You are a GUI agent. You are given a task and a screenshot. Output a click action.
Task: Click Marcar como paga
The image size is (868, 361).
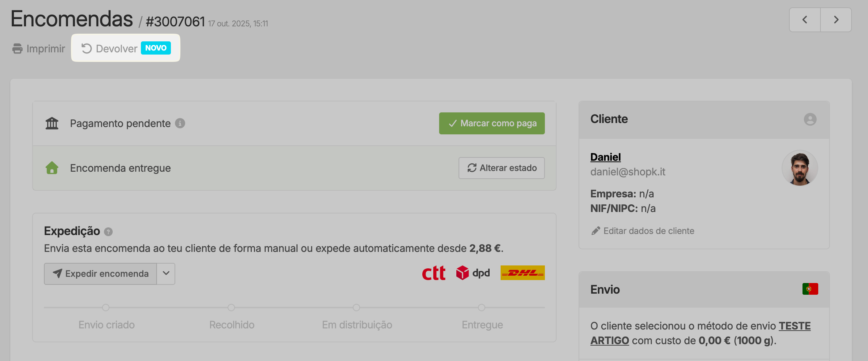(491, 123)
